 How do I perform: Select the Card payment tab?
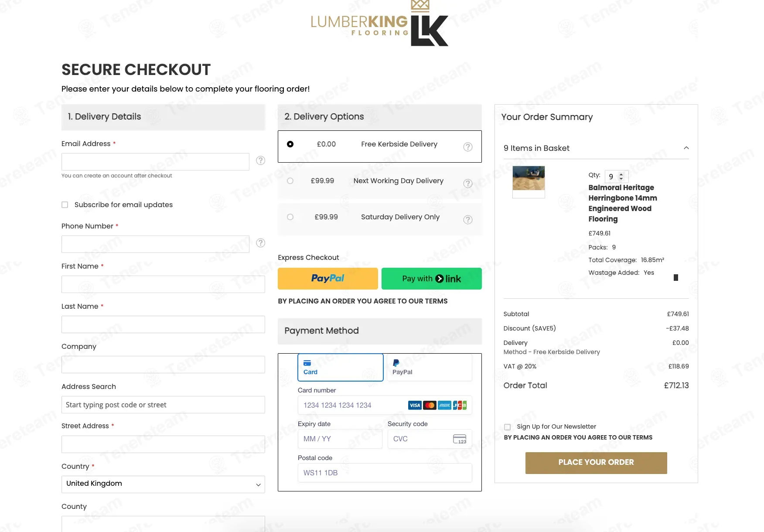pos(340,367)
